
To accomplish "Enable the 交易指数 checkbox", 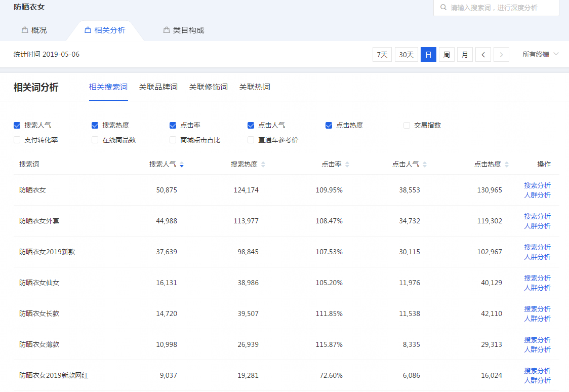I will tap(407, 125).
